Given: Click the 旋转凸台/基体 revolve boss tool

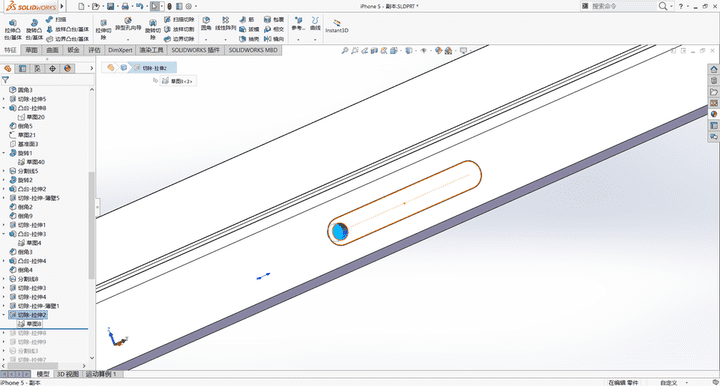Looking at the screenshot, I should [34, 30].
